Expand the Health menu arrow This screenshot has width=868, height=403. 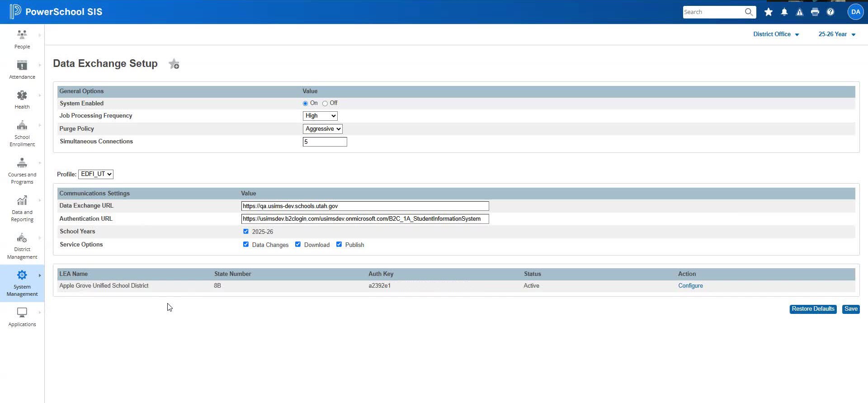click(40, 95)
